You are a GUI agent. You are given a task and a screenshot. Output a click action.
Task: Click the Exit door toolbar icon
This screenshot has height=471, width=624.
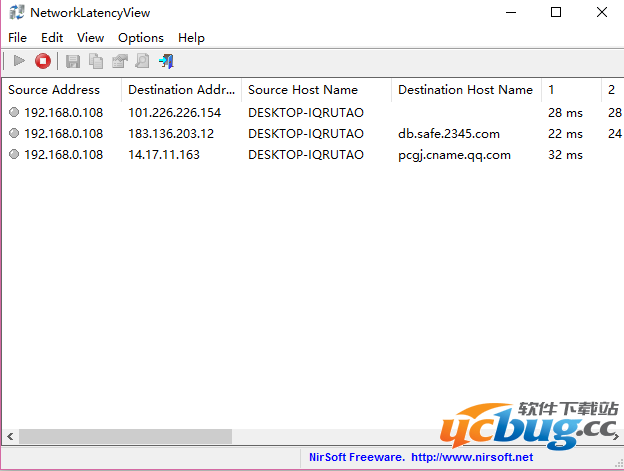click(x=166, y=62)
